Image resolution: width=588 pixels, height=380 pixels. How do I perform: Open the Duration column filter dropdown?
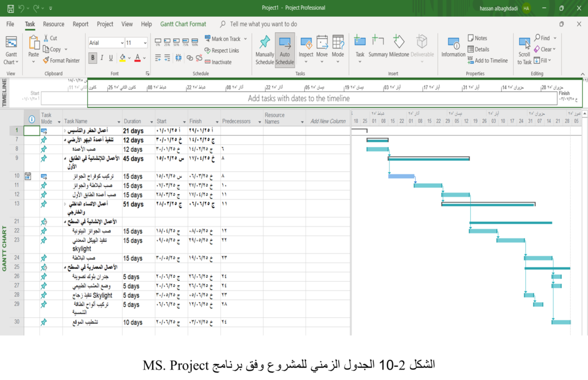[151, 121]
